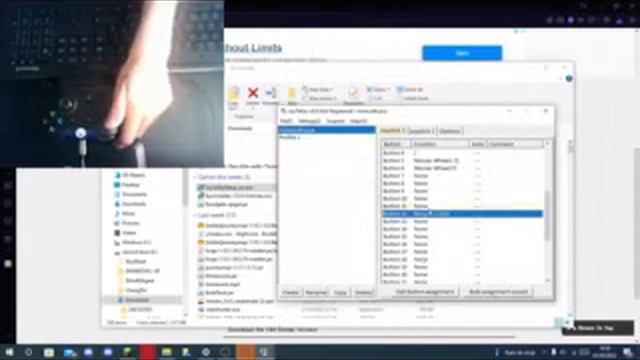This screenshot has height=360, width=640.
Task: Switch to the Options tab in JoyToKey
Action: (x=450, y=131)
